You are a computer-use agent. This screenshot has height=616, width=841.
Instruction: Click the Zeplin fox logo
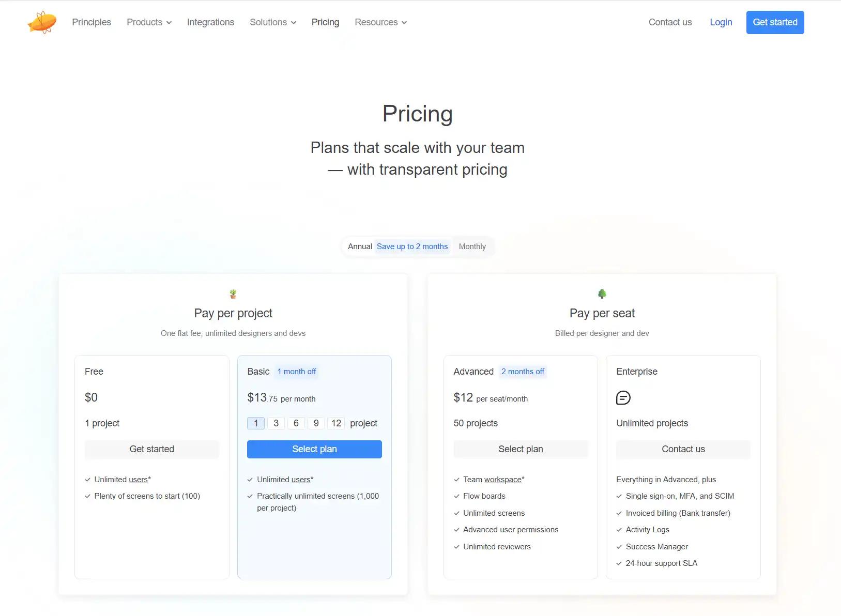coord(41,22)
